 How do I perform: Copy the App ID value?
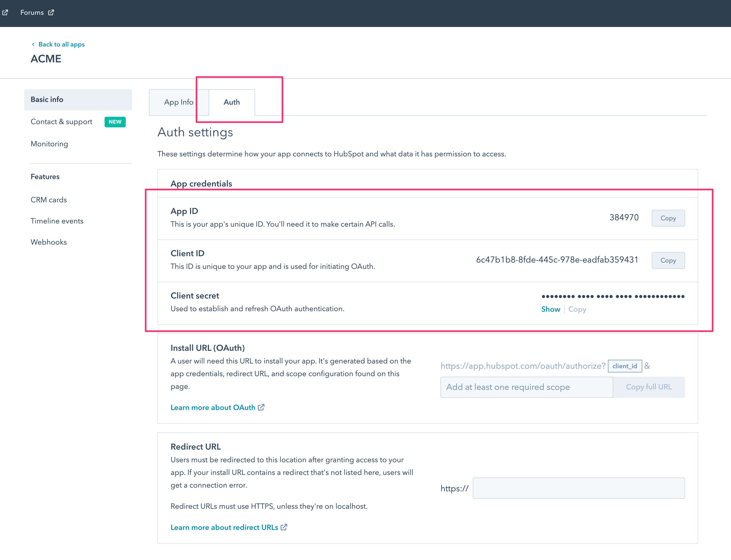click(668, 218)
